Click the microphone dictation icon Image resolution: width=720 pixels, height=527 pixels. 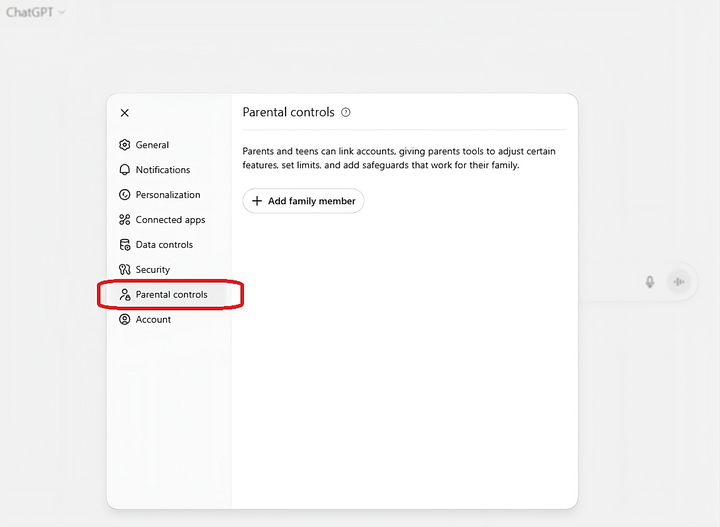pyautogui.click(x=649, y=282)
